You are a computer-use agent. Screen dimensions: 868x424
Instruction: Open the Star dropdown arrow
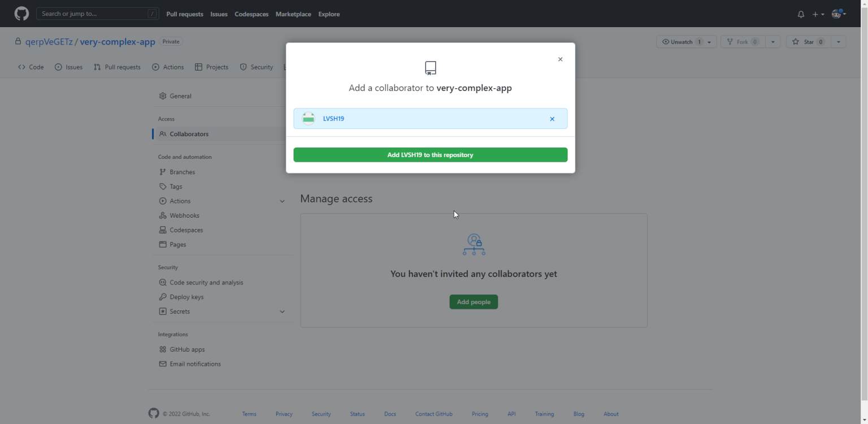[839, 42]
